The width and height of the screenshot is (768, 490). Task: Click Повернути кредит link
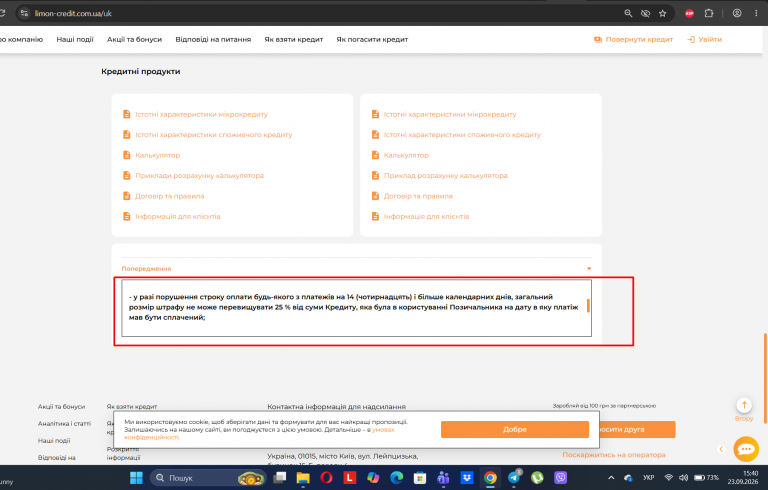coord(633,39)
